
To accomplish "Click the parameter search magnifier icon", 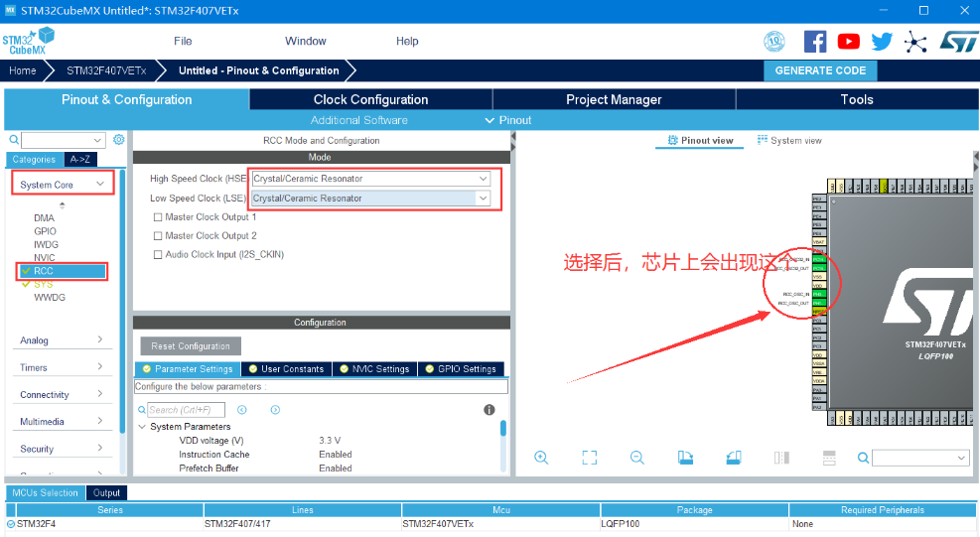I will tap(142, 410).
